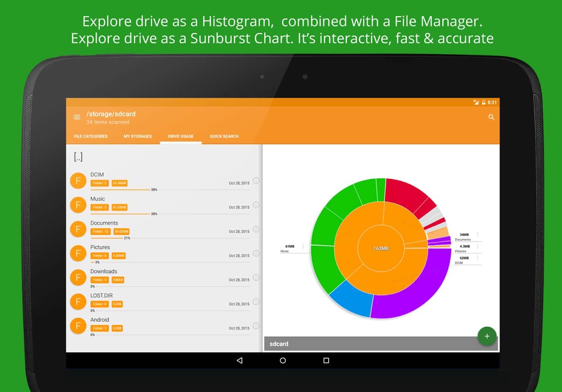Go up via the [..] parent entry
The width and height of the screenshot is (562, 392).
(x=78, y=157)
